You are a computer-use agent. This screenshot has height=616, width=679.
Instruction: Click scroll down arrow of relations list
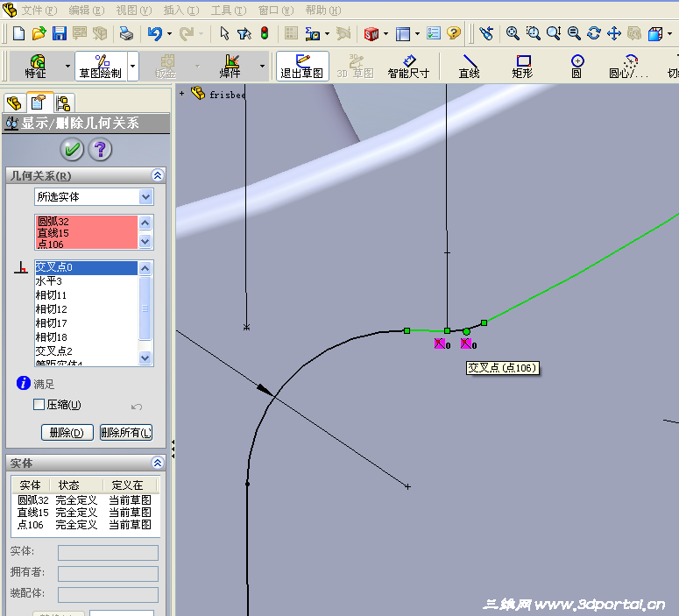[x=145, y=358]
